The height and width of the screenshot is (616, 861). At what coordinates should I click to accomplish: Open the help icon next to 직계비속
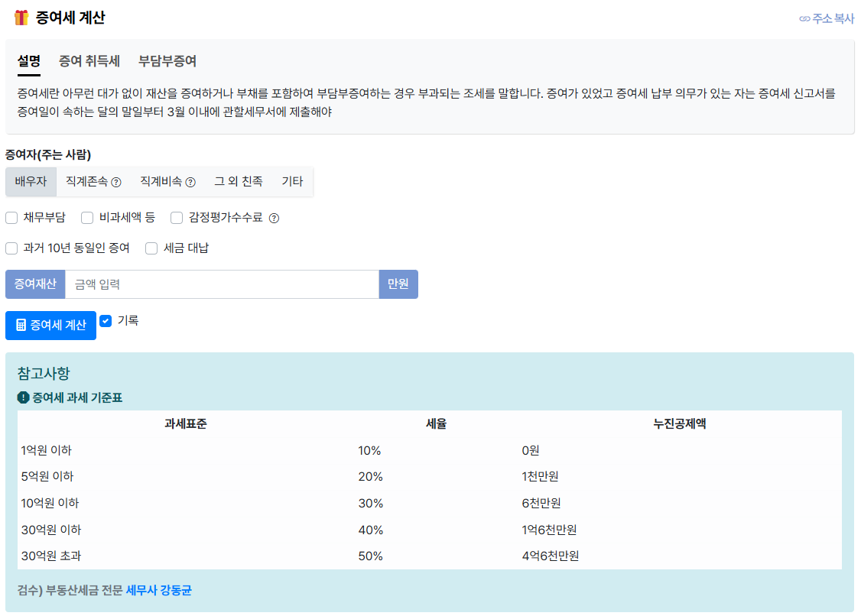pyautogui.click(x=190, y=181)
